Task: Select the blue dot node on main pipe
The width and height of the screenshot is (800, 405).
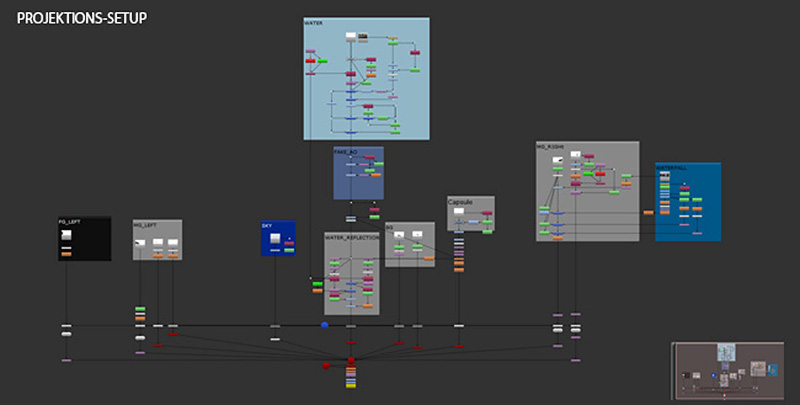Action: [325, 325]
